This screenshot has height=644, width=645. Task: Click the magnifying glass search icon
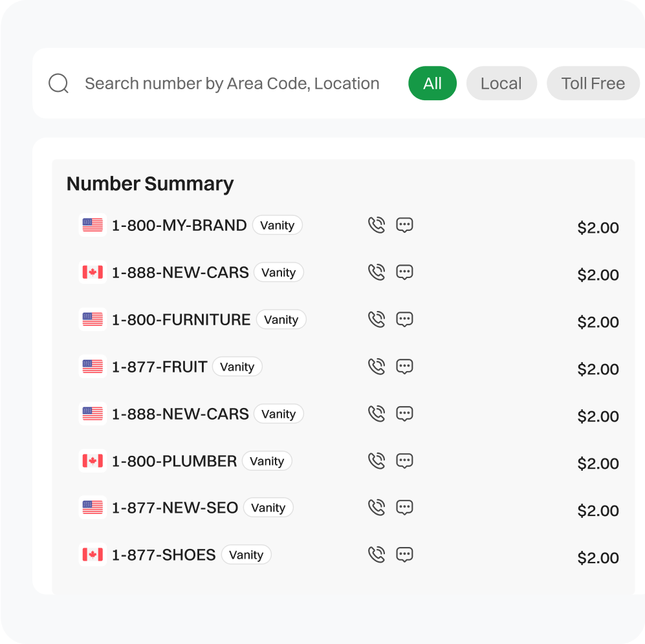click(58, 83)
